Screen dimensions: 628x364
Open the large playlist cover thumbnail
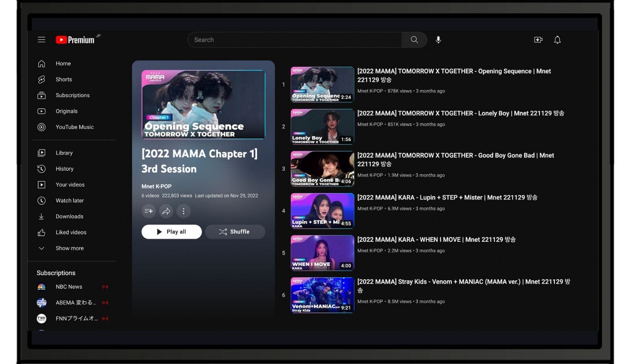point(203,104)
